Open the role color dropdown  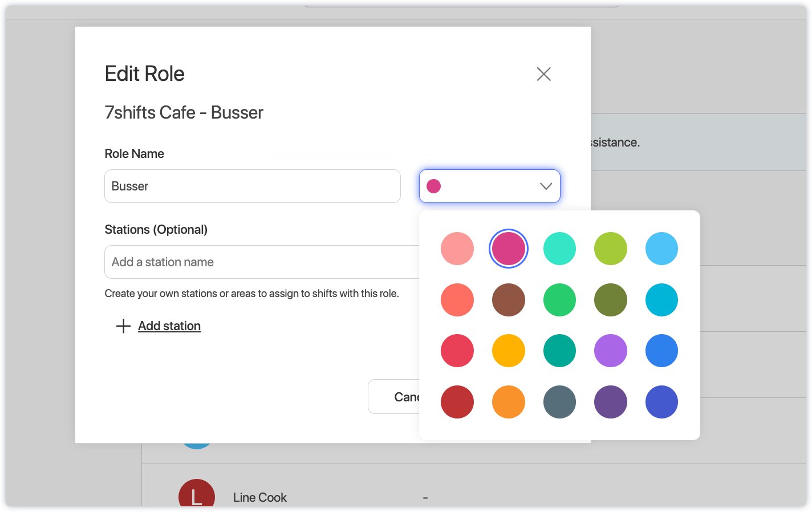(x=489, y=186)
